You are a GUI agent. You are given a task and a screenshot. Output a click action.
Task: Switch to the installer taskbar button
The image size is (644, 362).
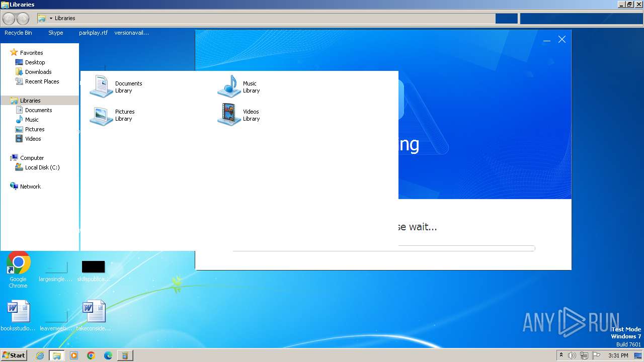point(125,355)
